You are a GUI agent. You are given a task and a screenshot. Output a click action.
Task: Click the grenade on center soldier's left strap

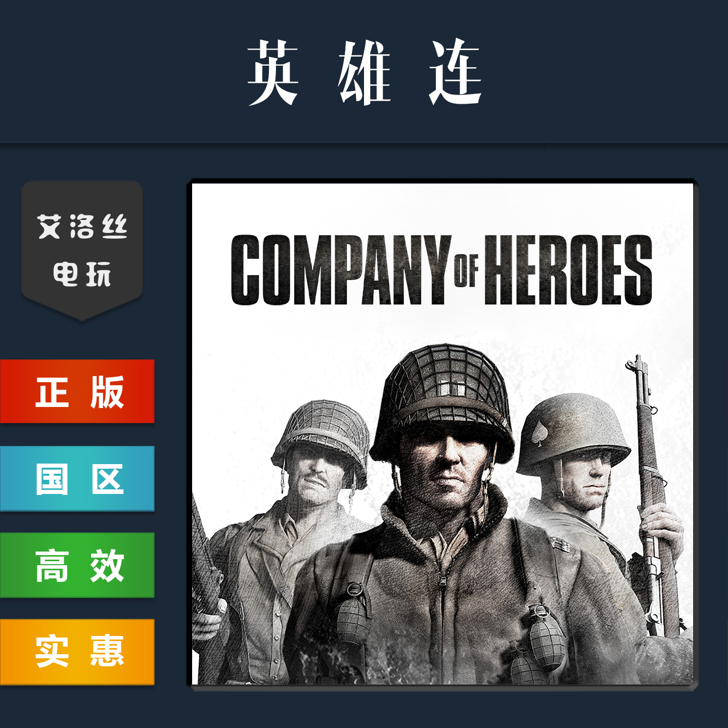353,614
